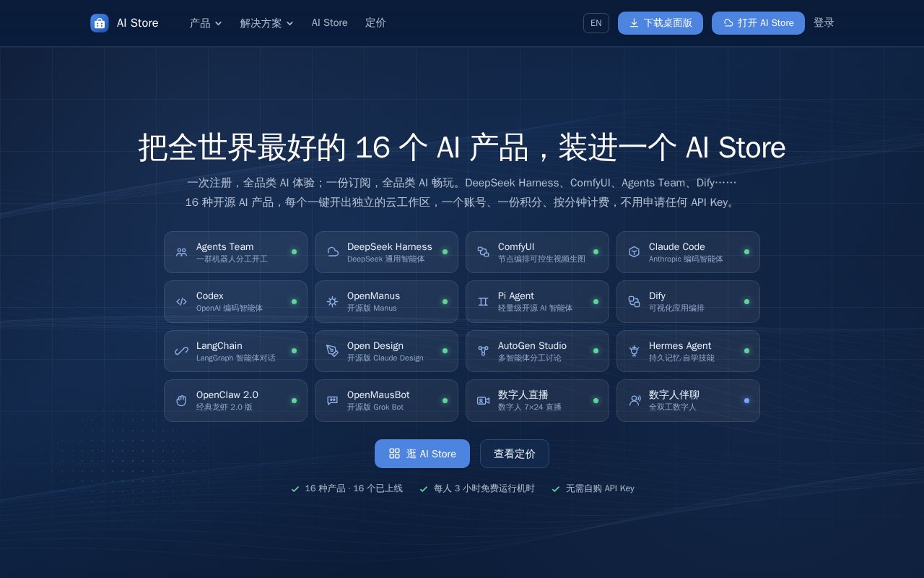Click the grid icon in 逛 AI Store button

394,454
